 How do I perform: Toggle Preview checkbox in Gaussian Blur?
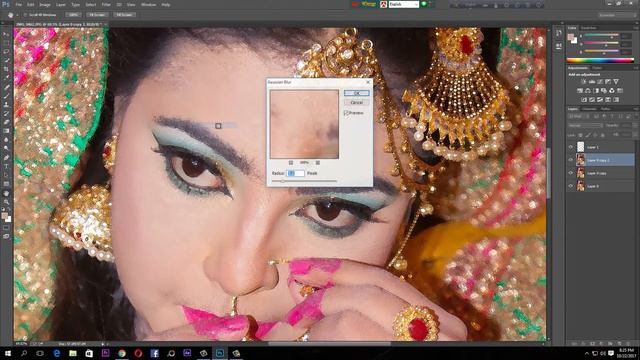tap(346, 113)
